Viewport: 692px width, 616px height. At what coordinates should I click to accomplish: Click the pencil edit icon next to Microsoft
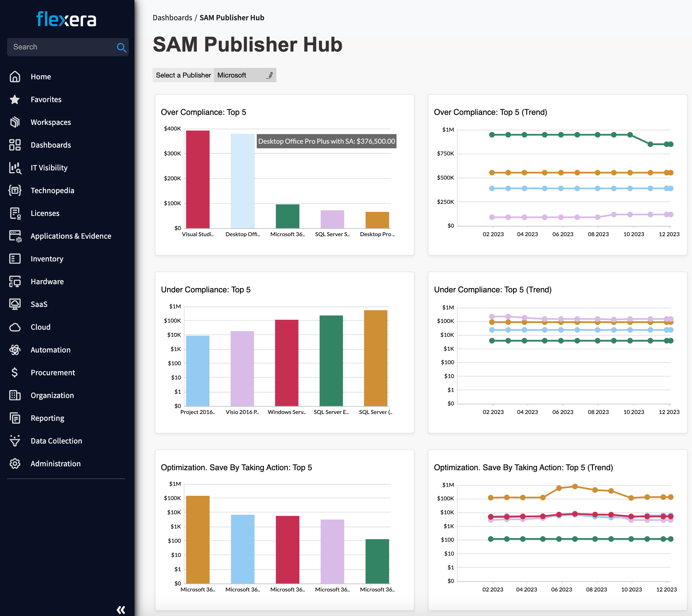point(269,75)
